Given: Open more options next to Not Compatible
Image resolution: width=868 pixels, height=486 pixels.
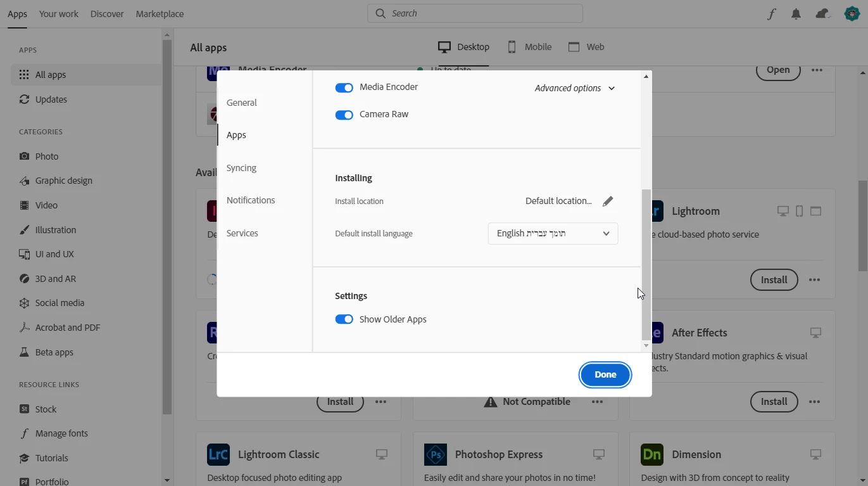Looking at the screenshot, I should coord(598,402).
